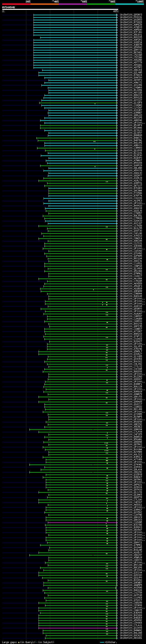Click label UniRef100_Q01XM4
The height and width of the screenshot is (644, 146).
[131, 85]
